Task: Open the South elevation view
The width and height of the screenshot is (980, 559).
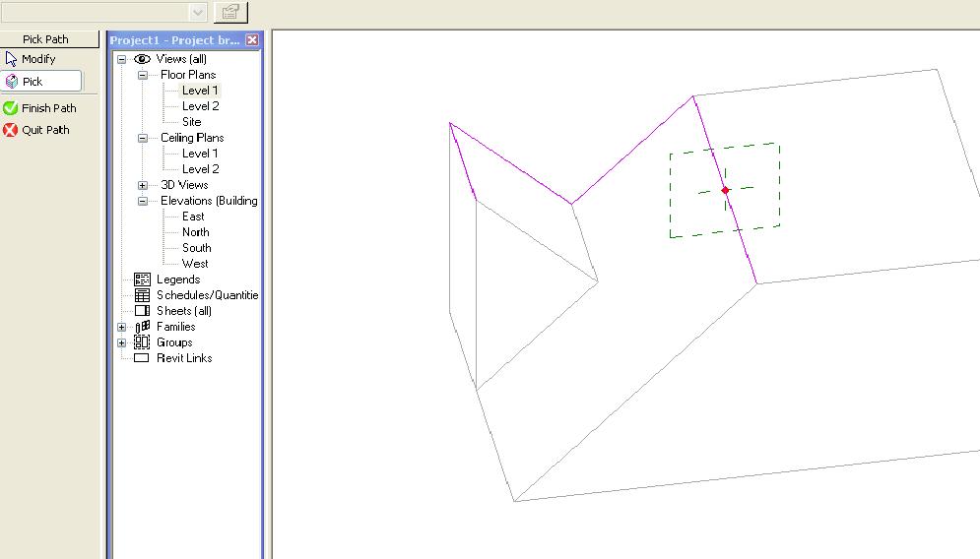Action: pos(196,248)
